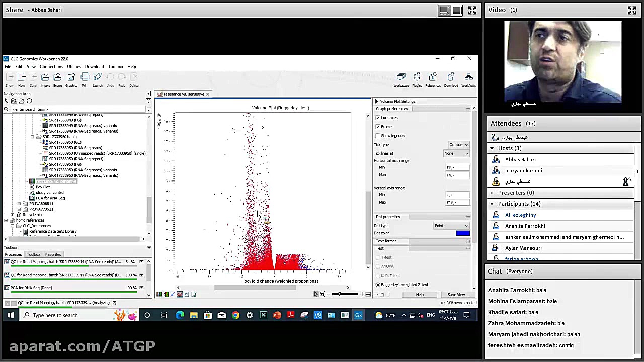Click the navigation area search field

(x=75, y=109)
